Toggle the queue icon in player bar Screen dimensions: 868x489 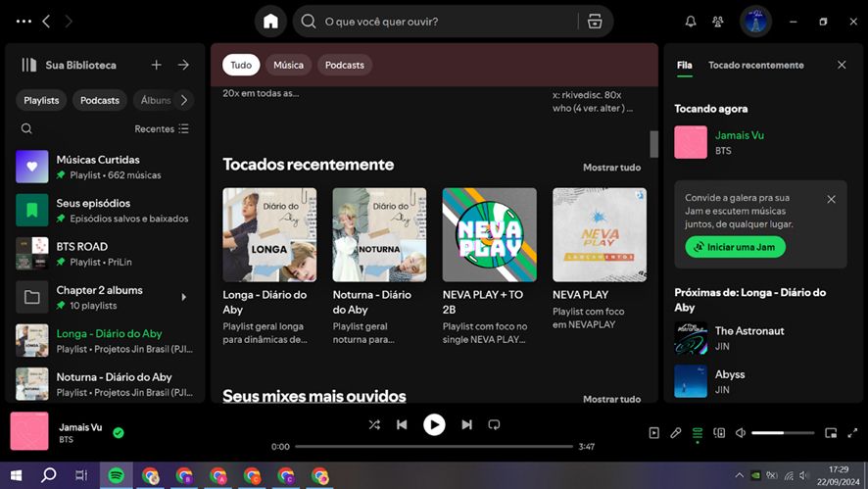tap(698, 432)
